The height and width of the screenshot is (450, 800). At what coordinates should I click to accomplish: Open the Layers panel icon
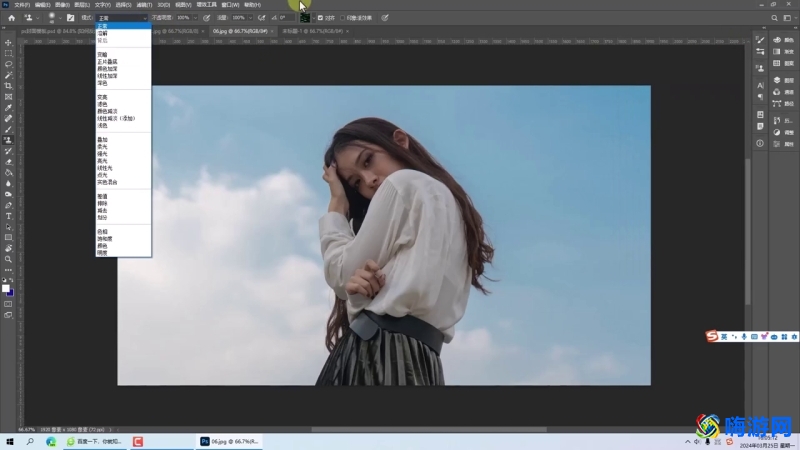[x=777, y=80]
